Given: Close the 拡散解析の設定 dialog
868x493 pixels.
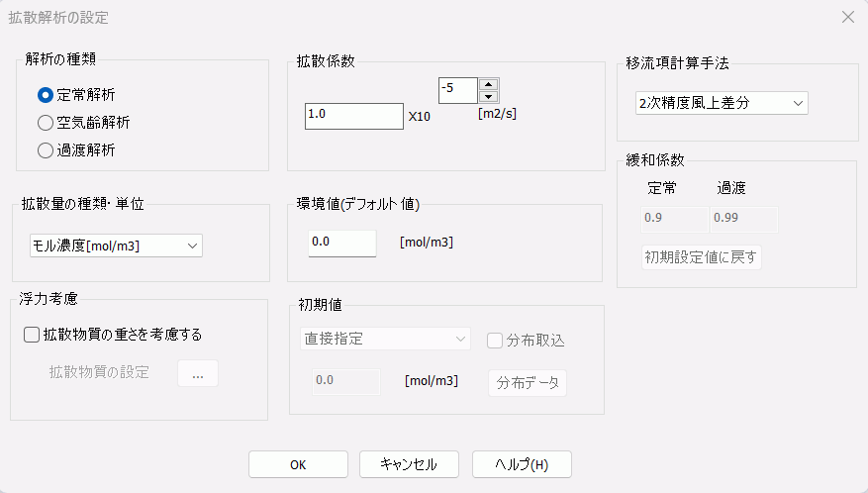Looking at the screenshot, I should tap(847, 17).
